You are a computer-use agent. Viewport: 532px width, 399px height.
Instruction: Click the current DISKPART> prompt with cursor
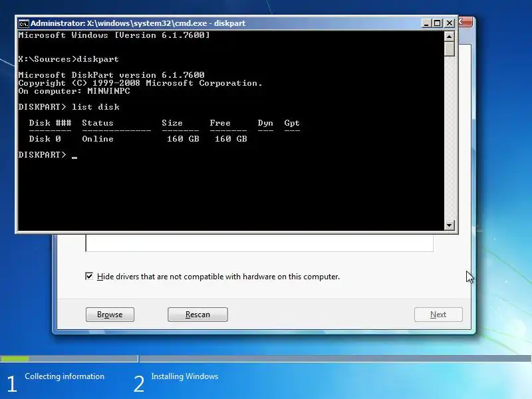click(x=48, y=155)
